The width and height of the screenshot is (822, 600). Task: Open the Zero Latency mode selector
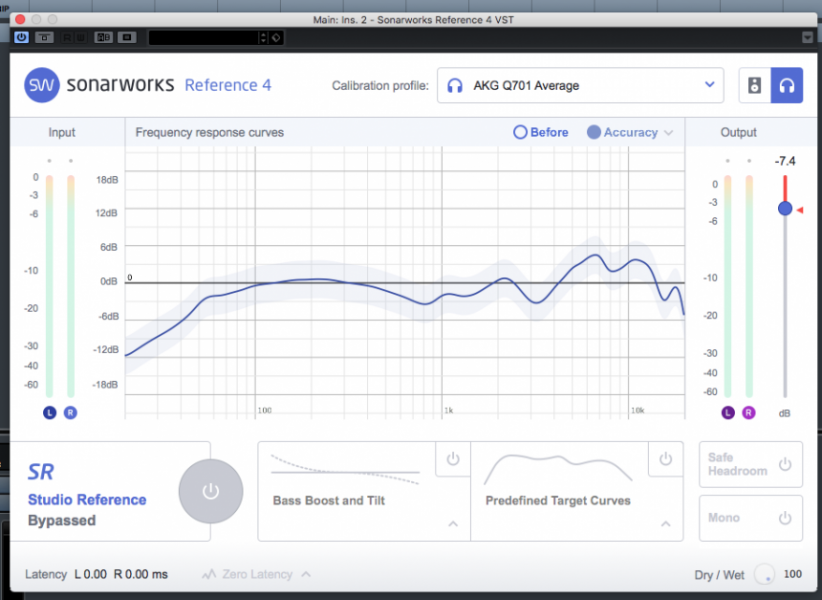point(257,574)
